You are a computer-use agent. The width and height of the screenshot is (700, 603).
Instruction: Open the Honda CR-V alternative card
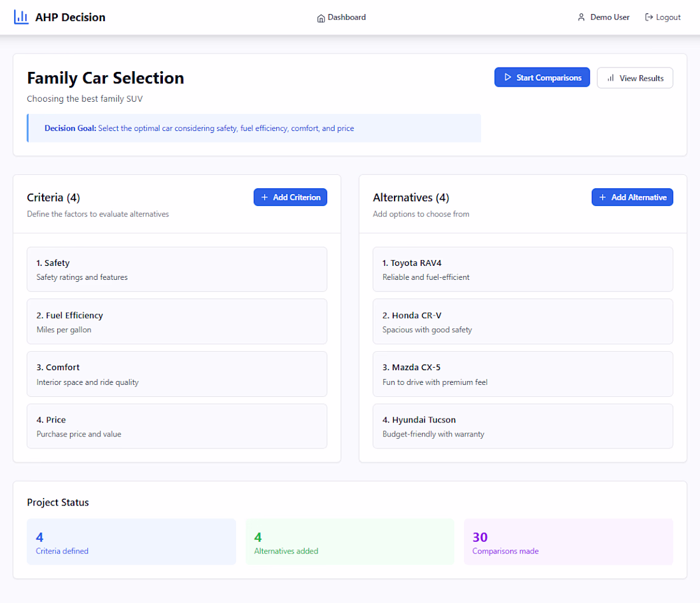522,322
